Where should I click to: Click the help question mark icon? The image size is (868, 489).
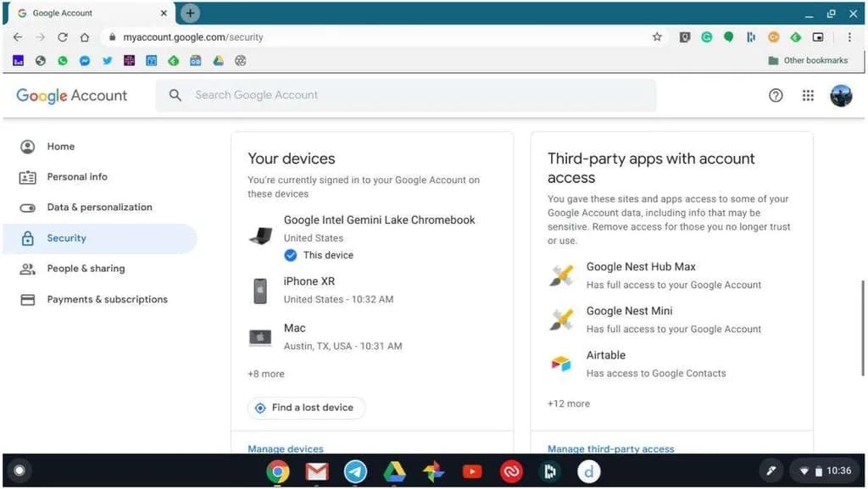pyautogui.click(x=776, y=96)
